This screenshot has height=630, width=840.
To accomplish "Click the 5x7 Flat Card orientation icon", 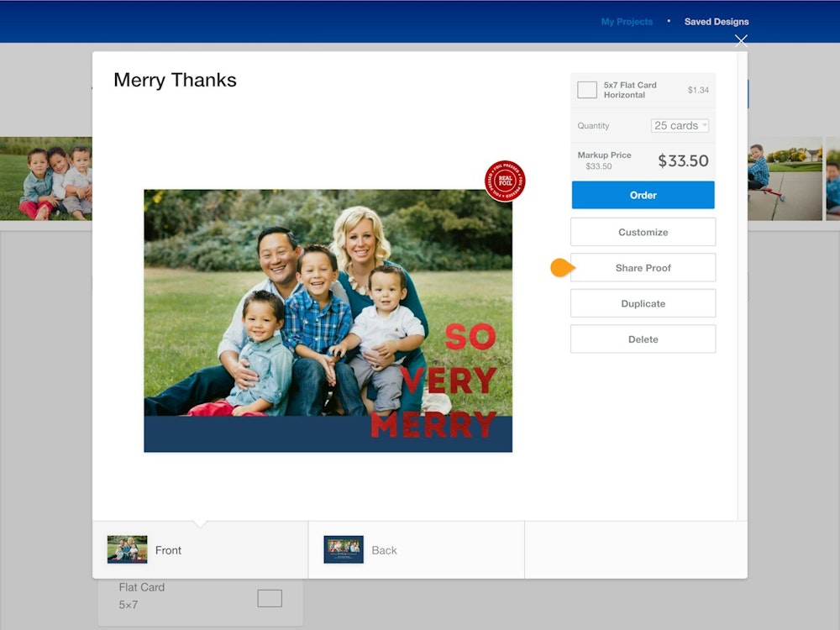I will [x=587, y=90].
